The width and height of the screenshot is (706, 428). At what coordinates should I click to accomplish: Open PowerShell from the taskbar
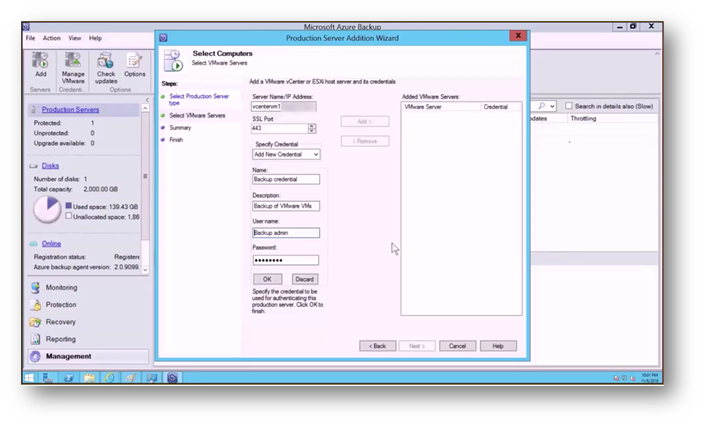(68, 378)
